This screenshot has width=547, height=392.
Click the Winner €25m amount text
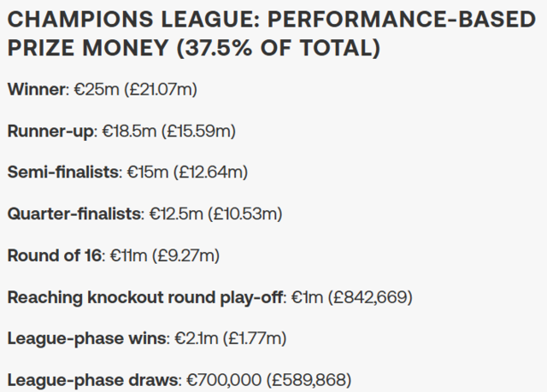(97, 89)
